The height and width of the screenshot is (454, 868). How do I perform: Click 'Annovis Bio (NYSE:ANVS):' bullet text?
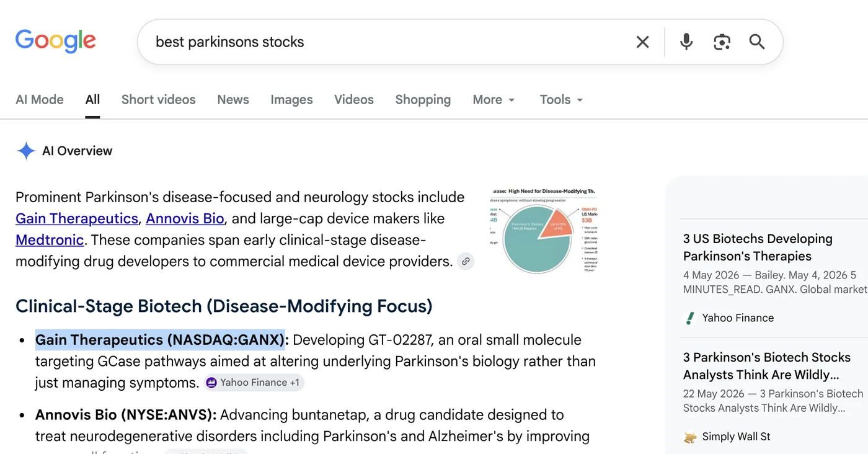pyautogui.click(x=126, y=415)
